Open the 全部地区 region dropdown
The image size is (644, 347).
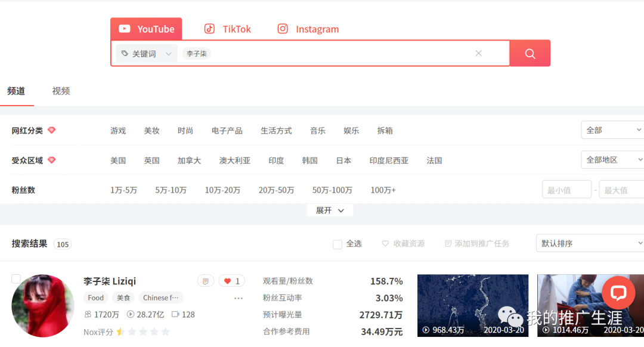[x=612, y=160]
